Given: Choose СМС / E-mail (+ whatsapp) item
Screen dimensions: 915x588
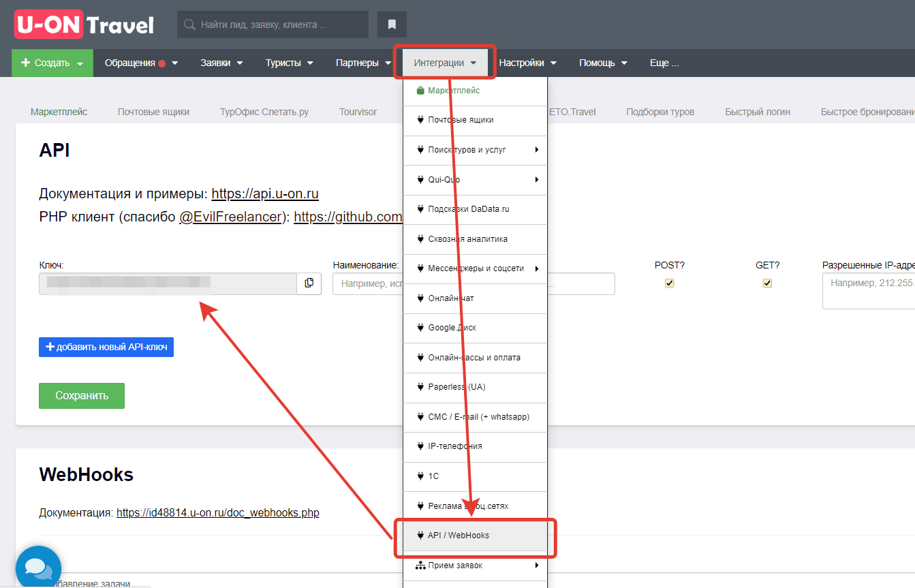Looking at the screenshot, I should [475, 417].
